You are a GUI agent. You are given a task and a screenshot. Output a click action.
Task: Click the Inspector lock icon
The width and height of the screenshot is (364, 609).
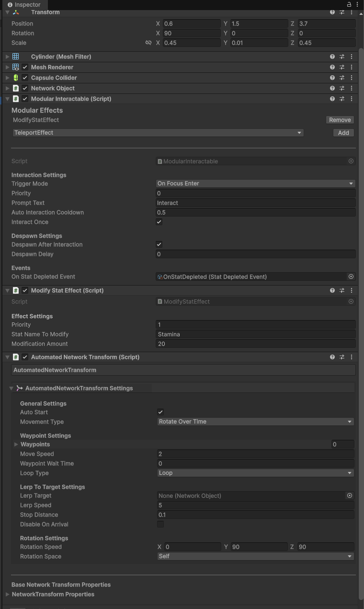[349, 4]
